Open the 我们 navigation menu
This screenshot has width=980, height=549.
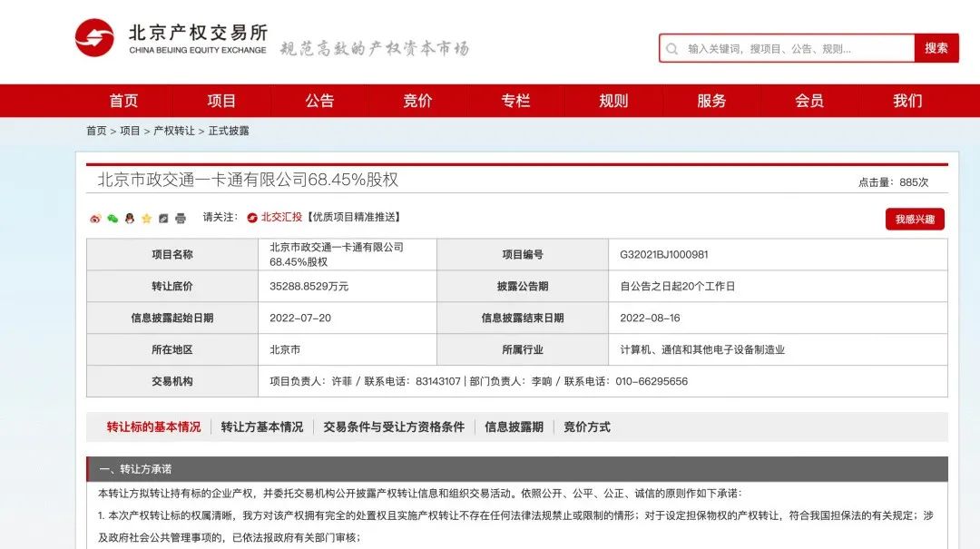click(x=907, y=101)
